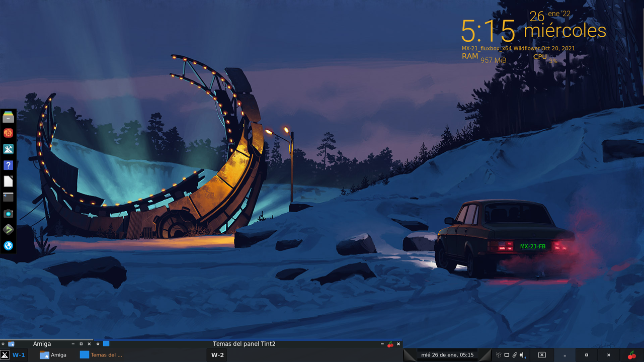Click the 'Amiga' window title text

(42, 344)
